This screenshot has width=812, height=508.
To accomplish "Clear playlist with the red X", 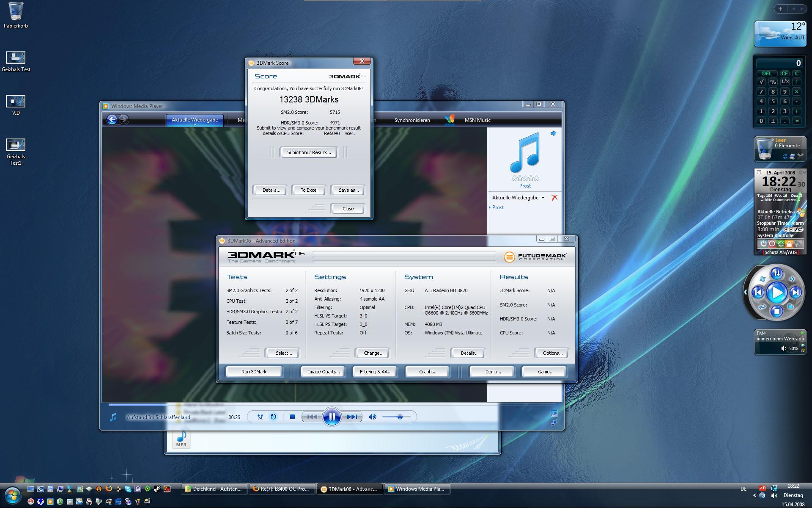I will pos(554,198).
